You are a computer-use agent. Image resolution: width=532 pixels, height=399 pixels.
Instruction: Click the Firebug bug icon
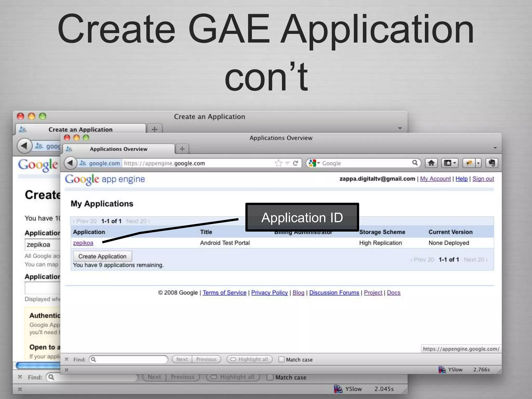click(x=469, y=163)
